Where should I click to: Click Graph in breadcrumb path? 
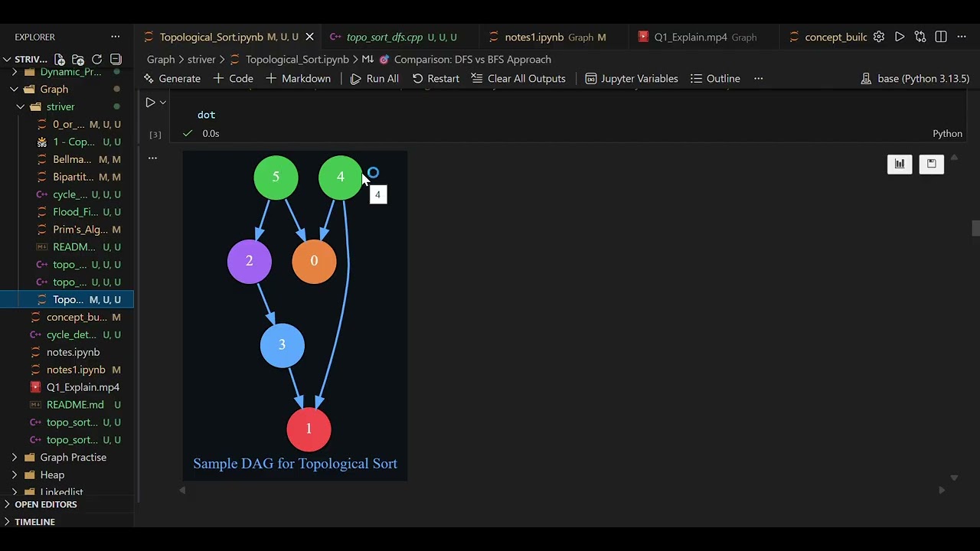(x=161, y=59)
